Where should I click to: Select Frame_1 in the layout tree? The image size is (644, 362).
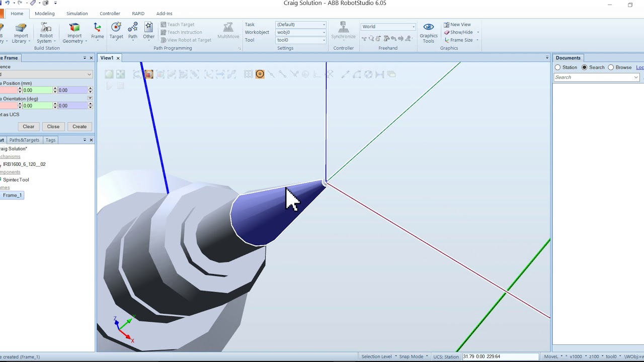coord(12,195)
